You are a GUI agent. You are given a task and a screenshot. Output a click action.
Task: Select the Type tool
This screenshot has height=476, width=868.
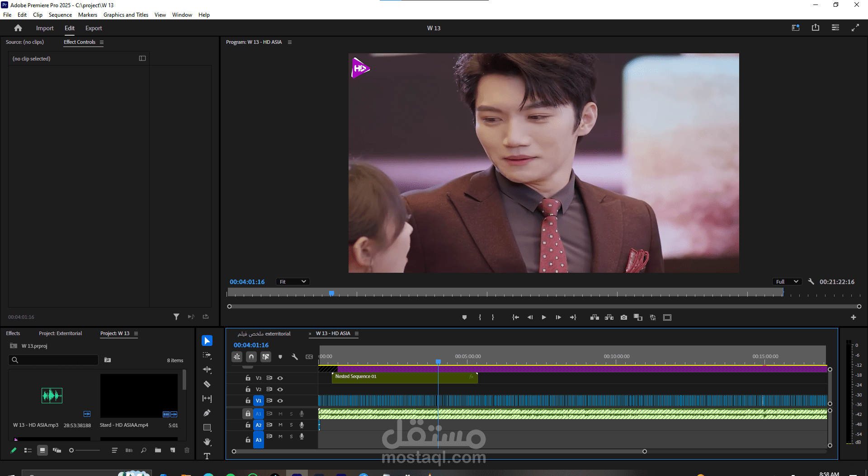click(x=207, y=456)
